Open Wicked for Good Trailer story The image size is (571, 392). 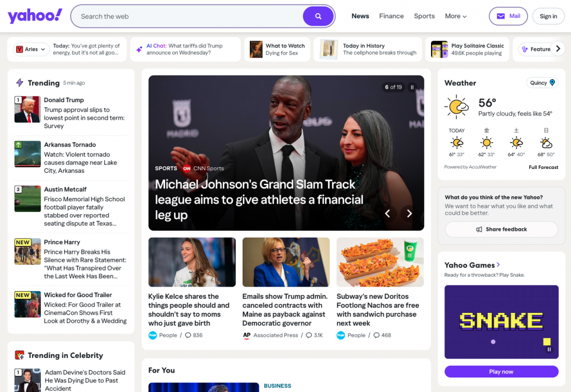71,308
